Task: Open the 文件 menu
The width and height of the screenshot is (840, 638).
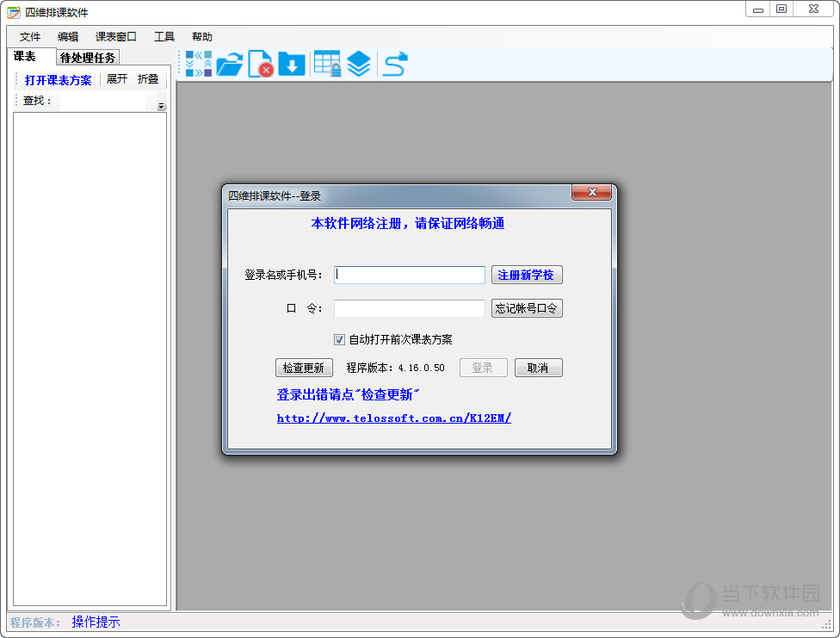Action: [x=30, y=36]
